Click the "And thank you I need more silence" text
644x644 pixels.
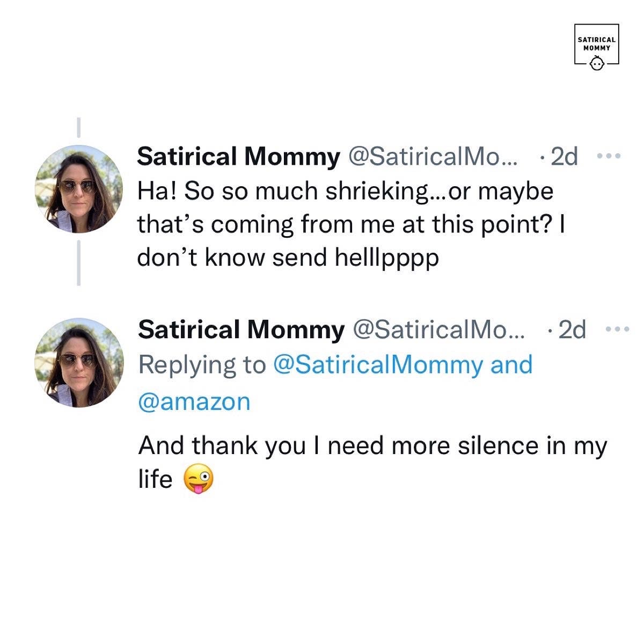click(372, 446)
